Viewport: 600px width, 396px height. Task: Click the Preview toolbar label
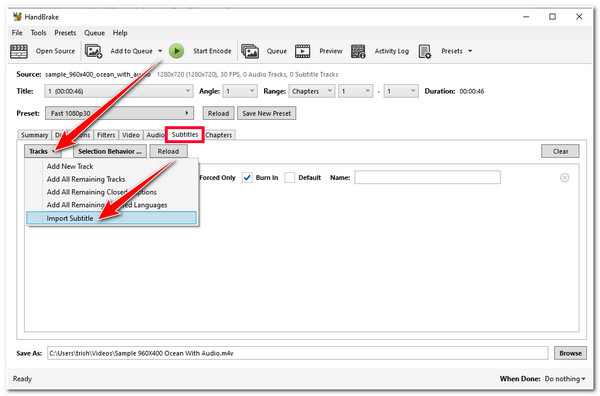(331, 51)
